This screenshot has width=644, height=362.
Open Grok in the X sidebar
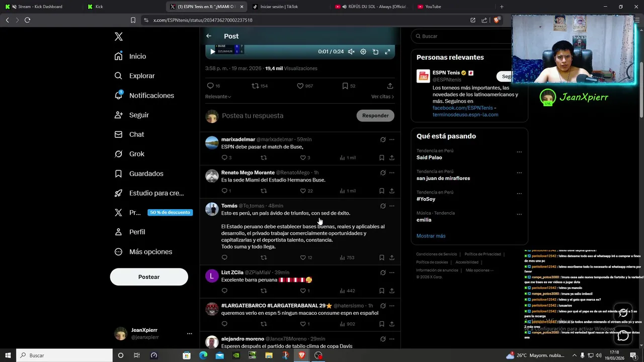click(x=129, y=154)
